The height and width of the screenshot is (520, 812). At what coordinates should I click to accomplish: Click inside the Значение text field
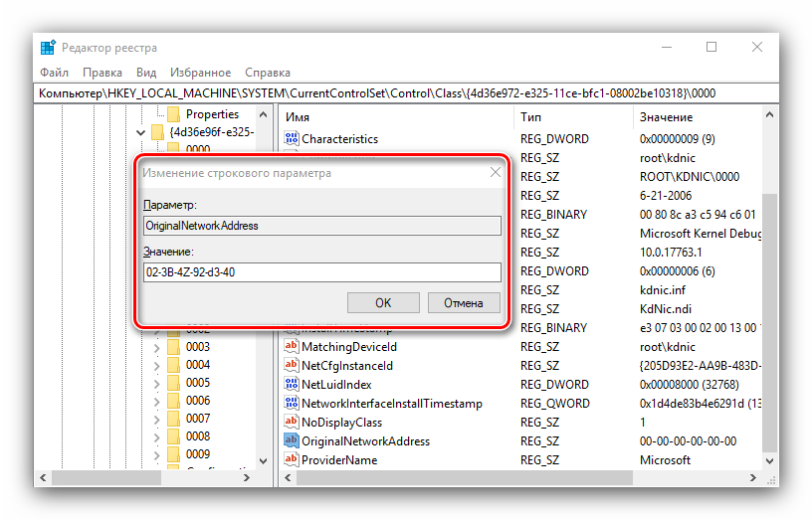(321, 272)
